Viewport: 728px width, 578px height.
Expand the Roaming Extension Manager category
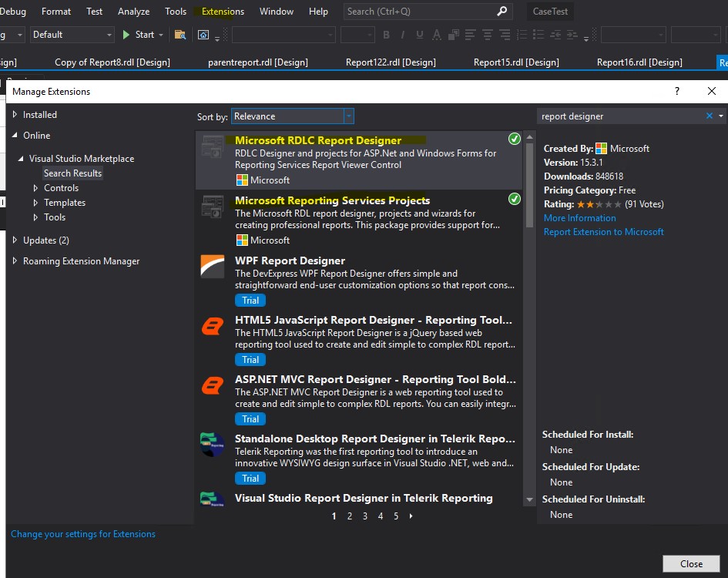tap(15, 260)
